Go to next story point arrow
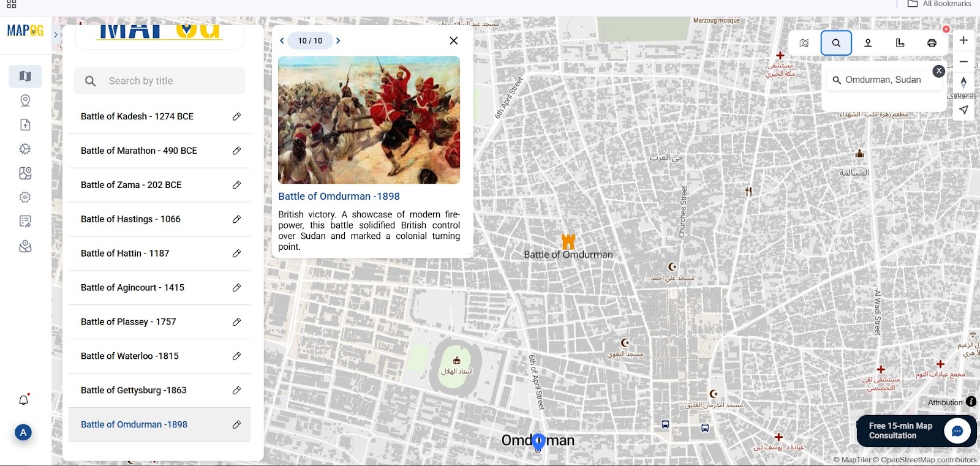Image resolution: width=980 pixels, height=466 pixels. (338, 41)
